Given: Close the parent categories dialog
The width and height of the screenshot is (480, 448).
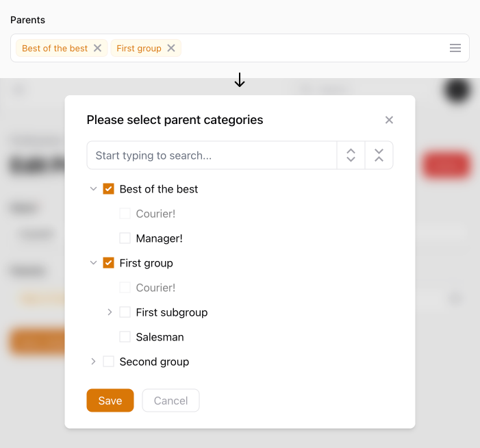Looking at the screenshot, I should point(389,120).
